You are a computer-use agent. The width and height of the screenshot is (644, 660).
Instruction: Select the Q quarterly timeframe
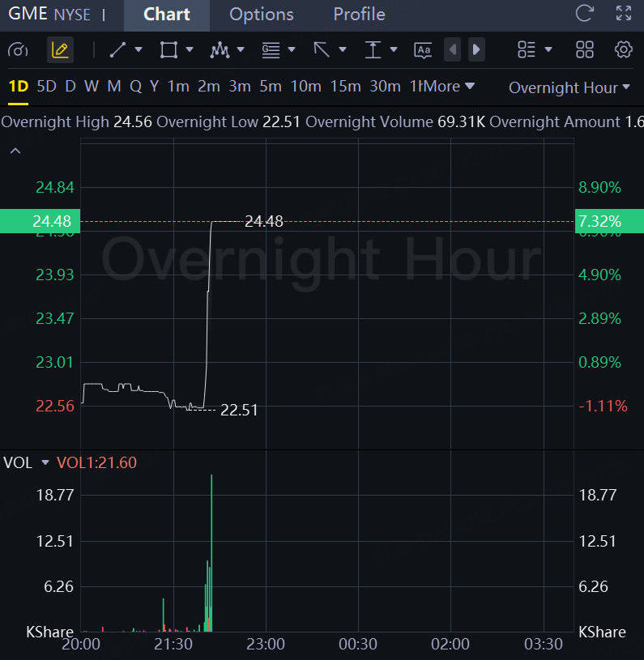(x=135, y=87)
